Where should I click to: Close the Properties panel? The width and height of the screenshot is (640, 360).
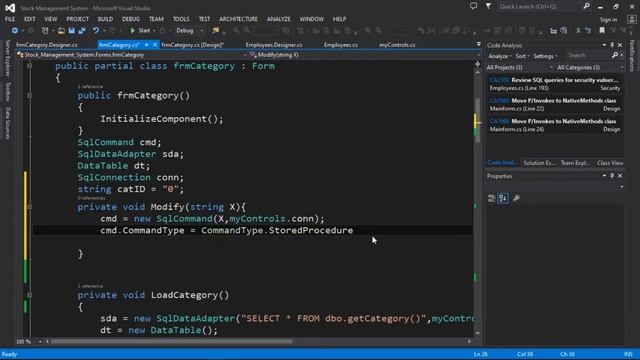click(x=620, y=176)
